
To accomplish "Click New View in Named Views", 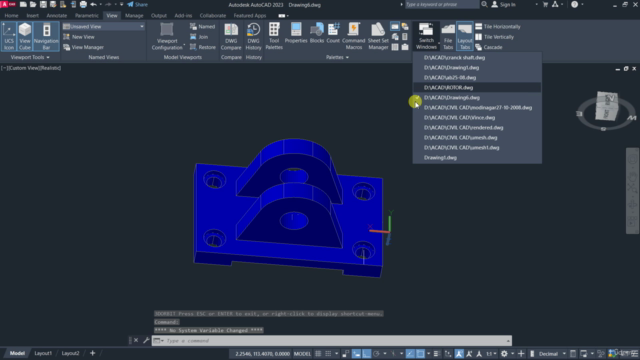I will point(79,37).
